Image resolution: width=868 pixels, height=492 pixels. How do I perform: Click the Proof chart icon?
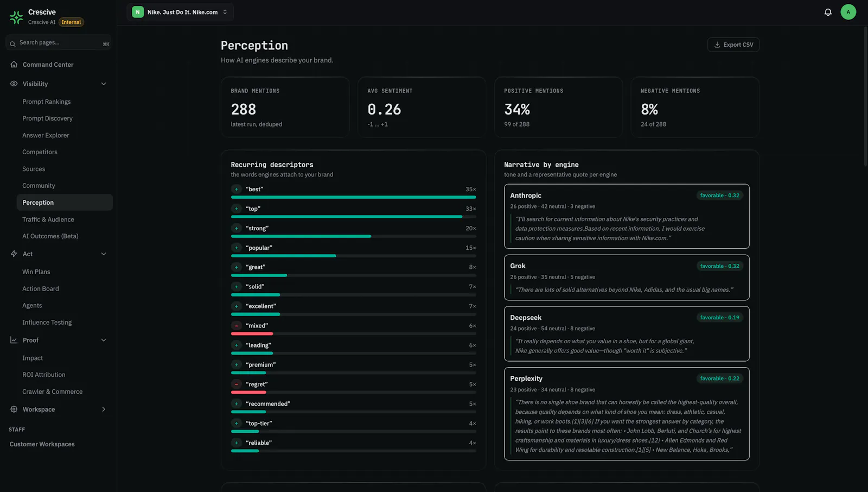point(14,340)
